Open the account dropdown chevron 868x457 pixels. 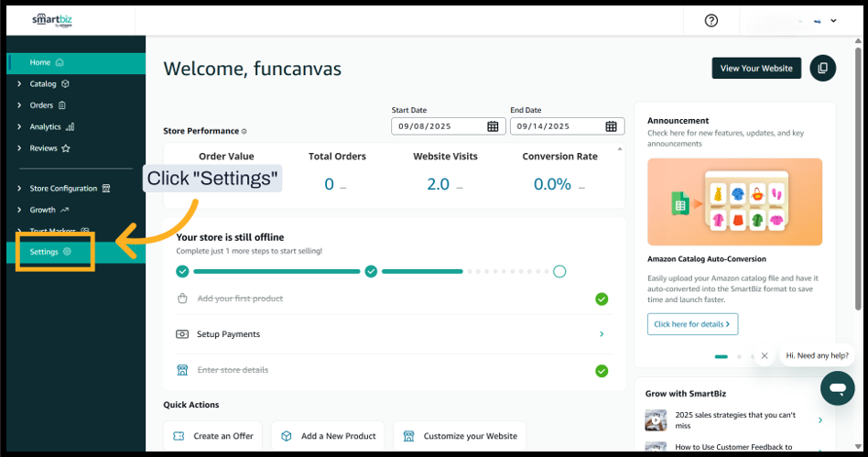(x=832, y=21)
